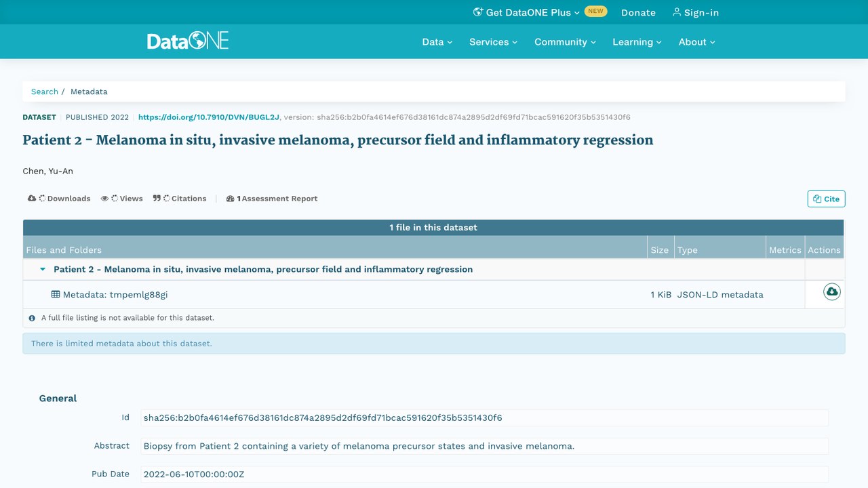This screenshot has height=488, width=868.
Task: Click the info icon beside file listing notice
Action: click(x=32, y=318)
